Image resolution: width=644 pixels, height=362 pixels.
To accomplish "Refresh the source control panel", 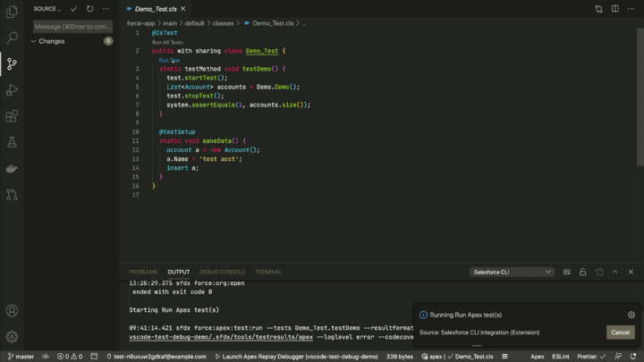I will point(89,9).
